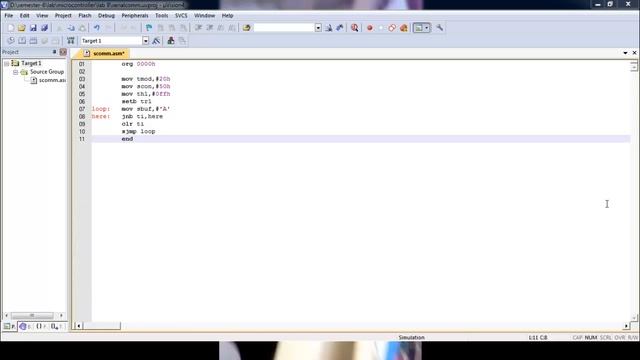Open the SVCS menu
The width and height of the screenshot is (640, 360).
click(x=181, y=16)
